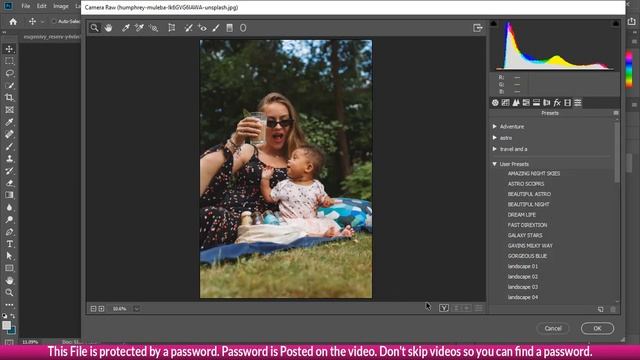Click the picnic photo preview image

[286, 169]
